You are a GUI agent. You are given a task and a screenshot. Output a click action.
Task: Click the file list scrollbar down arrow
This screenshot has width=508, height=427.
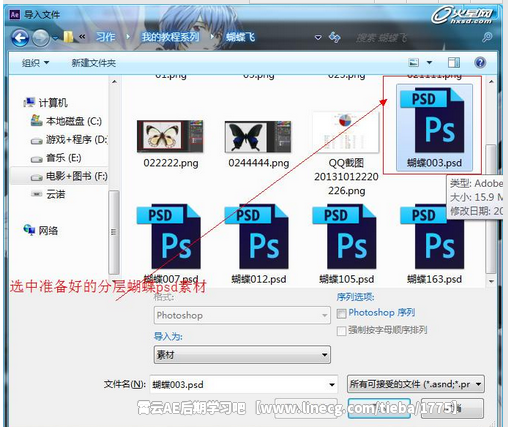coord(491,281)
